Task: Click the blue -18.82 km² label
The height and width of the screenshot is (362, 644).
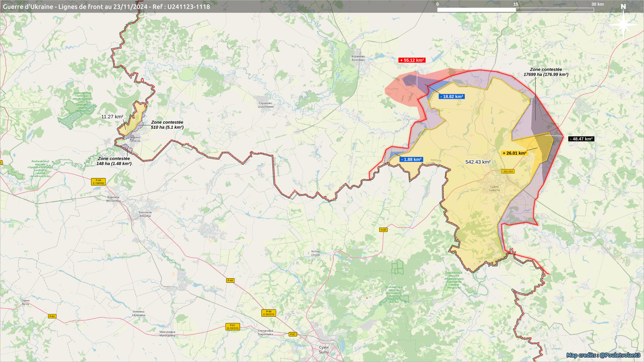Action: (451, 97)
